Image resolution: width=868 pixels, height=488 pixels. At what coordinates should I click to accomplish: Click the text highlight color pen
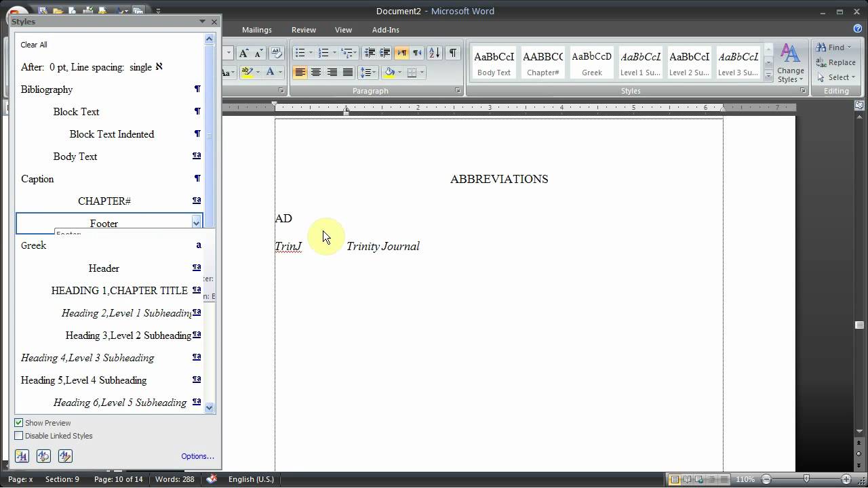[247, 72]
